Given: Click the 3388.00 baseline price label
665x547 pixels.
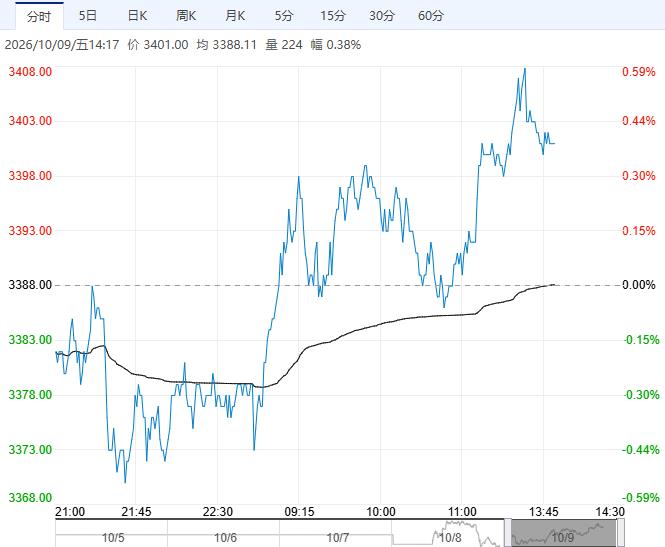Looking at the screenshot, I should click(x=30, y=285).
